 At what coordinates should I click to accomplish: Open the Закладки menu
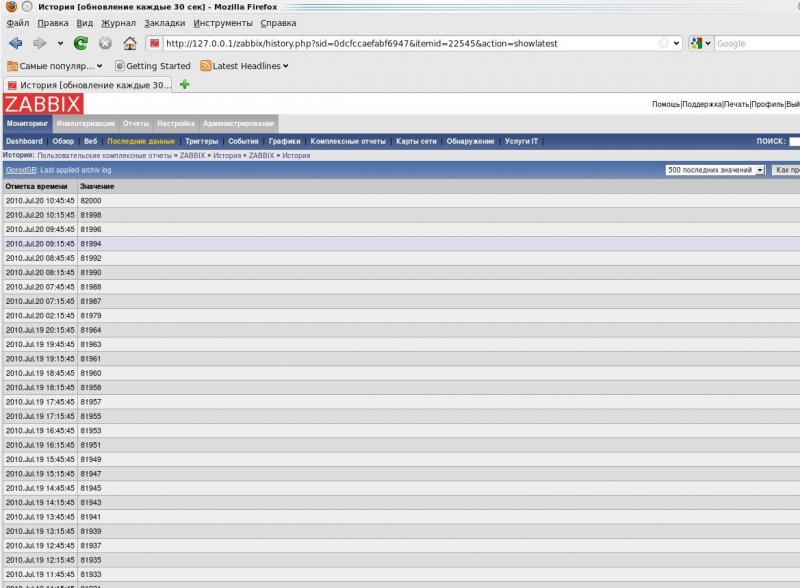pyautogui.click(x=164, y=23)
